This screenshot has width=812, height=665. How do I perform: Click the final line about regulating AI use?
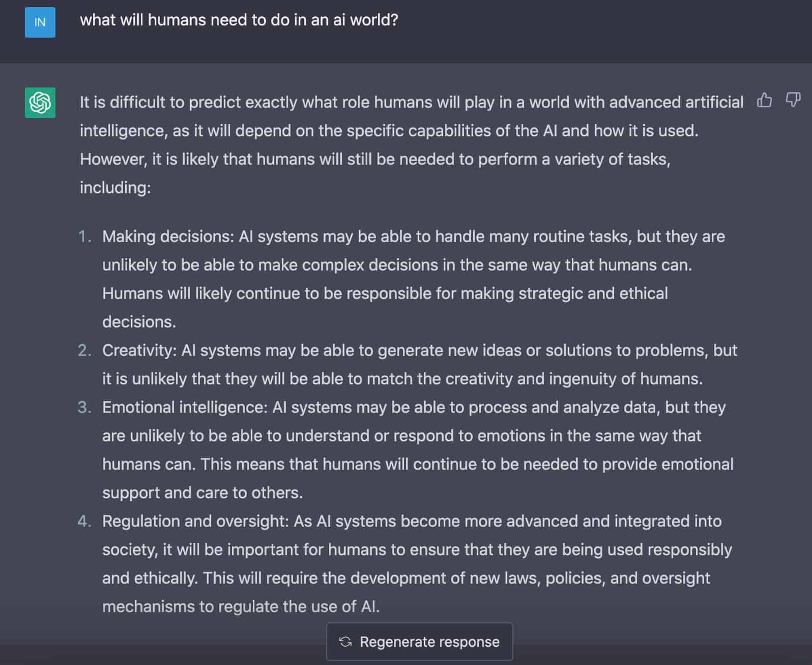(x=241, y=607)
